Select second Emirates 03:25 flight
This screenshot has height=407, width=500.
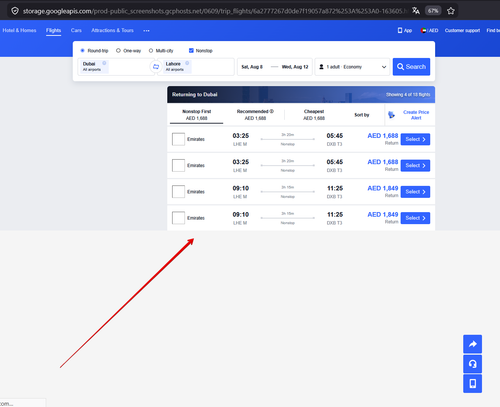pyautogui.click(x=415, y=166)
